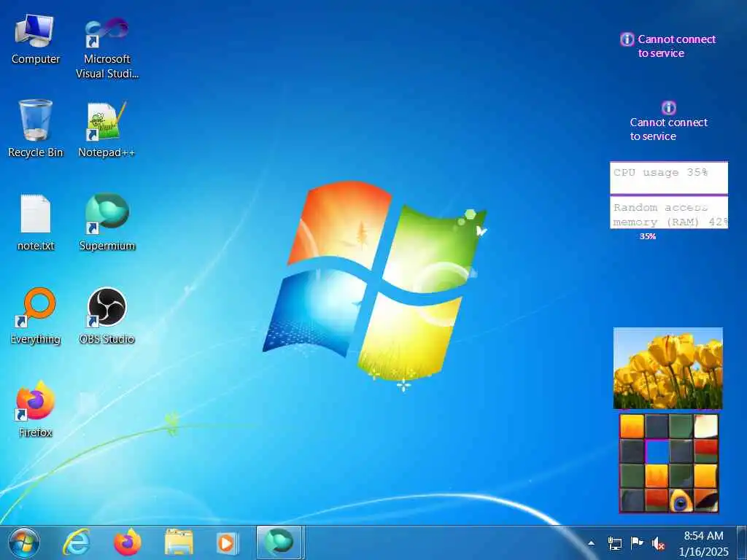Open Windows Media Player on taskbar
This screenshot has width=747, height=560.
[228, 543]
